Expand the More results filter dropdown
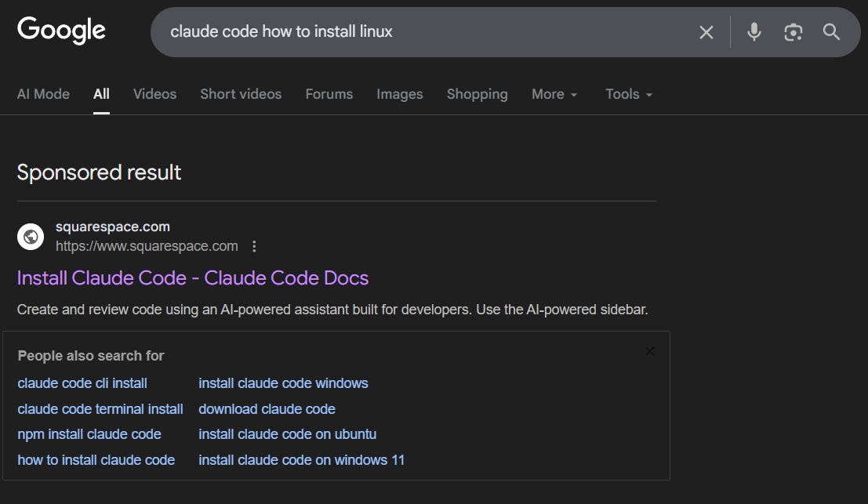The width and height of the screenshot is (868, 504). coord(554,94)
